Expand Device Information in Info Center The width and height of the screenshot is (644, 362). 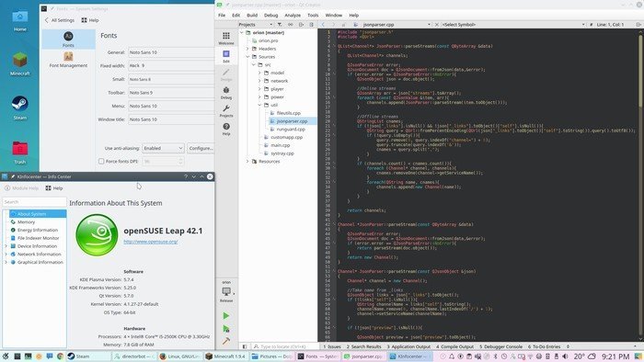[6, 246]
